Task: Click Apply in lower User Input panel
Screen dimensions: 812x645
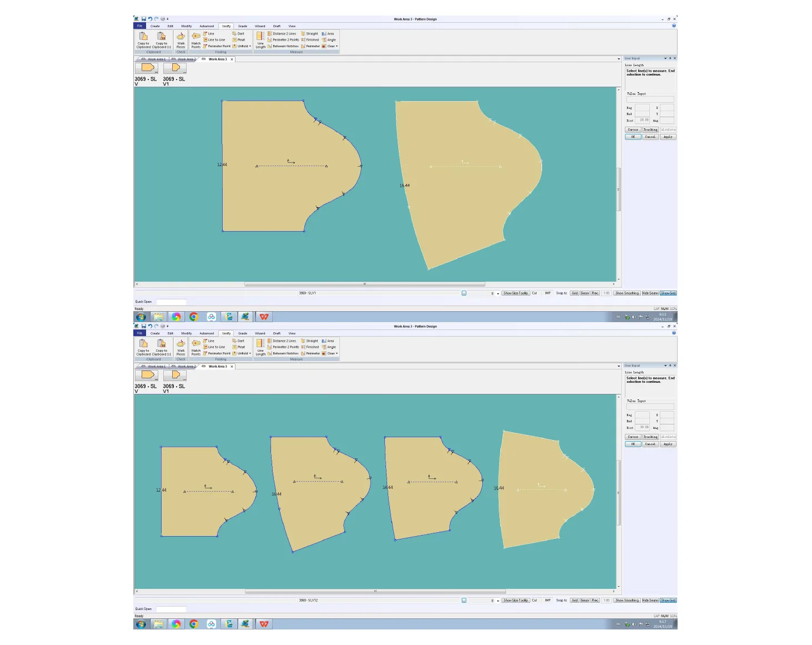Action: coord(668,444)
